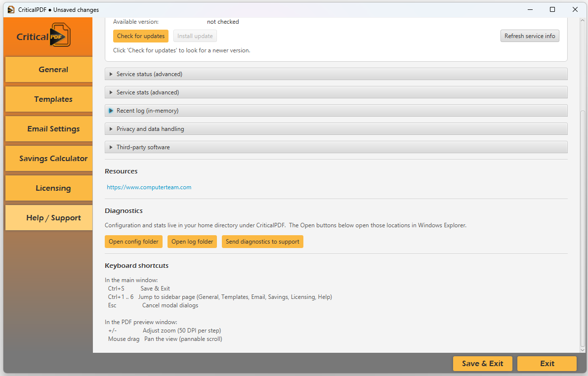Click the CriticalPDF title bar app icon
588x376 pixels.
(11, 10)
